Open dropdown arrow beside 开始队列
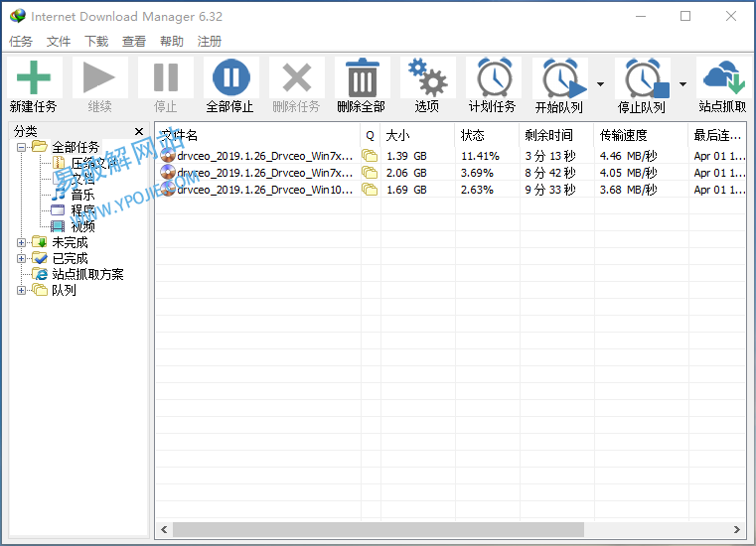The image size is (756, 546). pyautogui.click(x=600, y=84)
